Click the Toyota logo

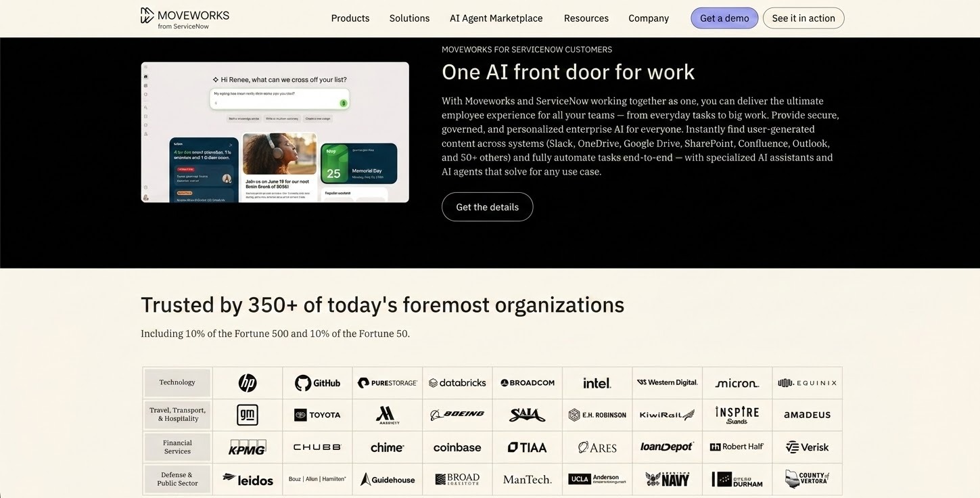click(317, 415)
